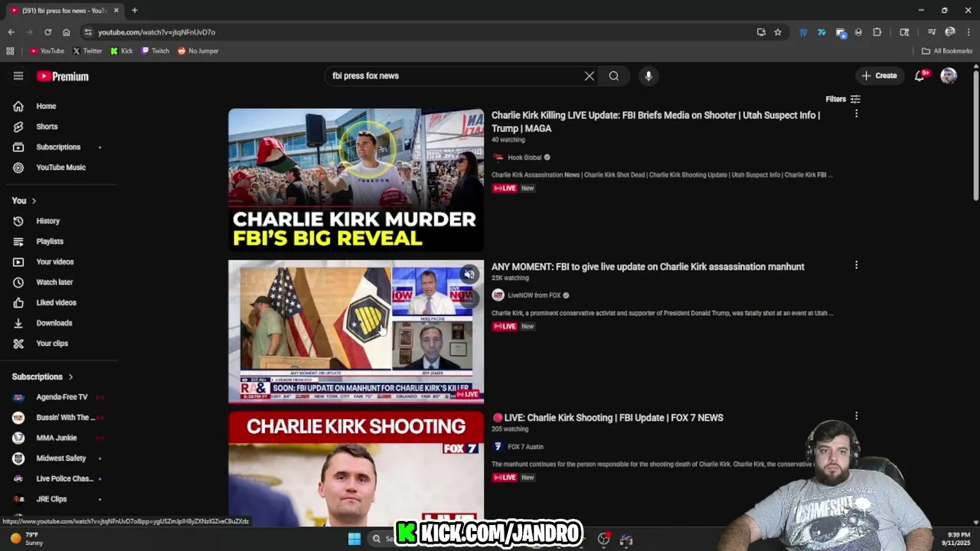Unmute the preview on LiveNOW thumbnail
This screenshot has width=980, height=551.
pyautogui.click(x=469, y=274)
